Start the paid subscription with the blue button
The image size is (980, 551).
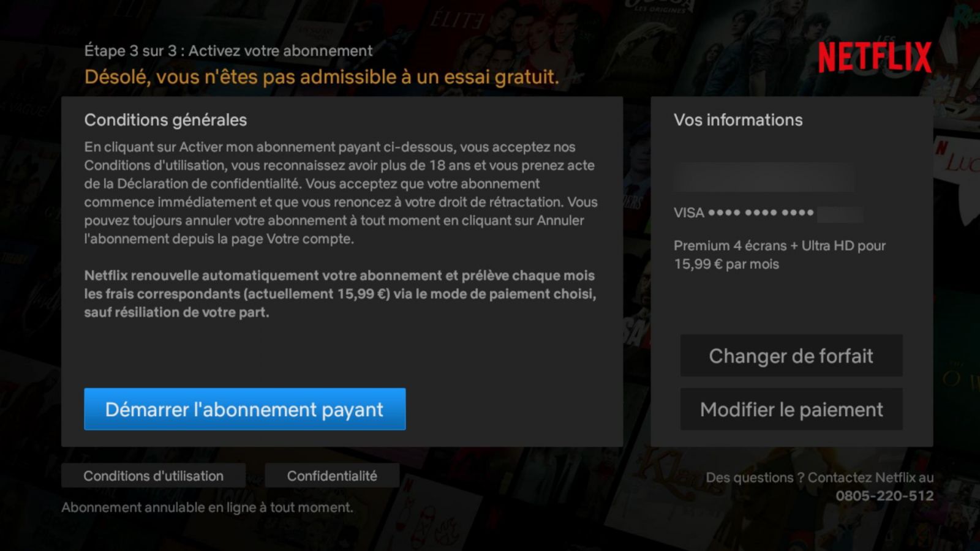click(x=244, y=409)
